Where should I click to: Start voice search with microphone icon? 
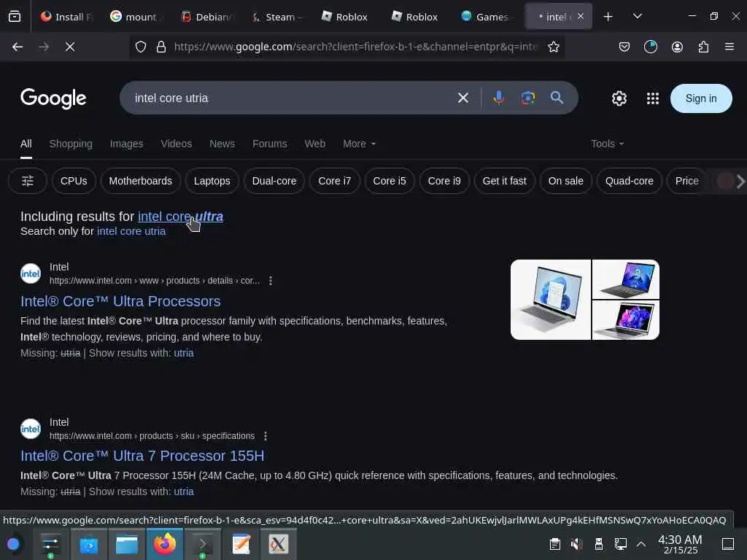(499, 98)
